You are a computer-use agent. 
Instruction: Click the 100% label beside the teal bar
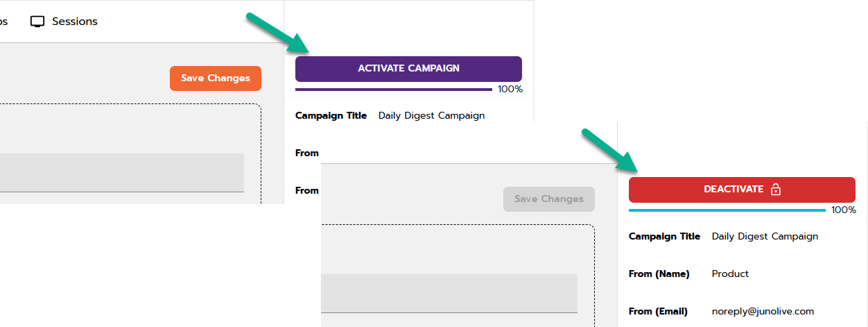click(x=844, y=210)
